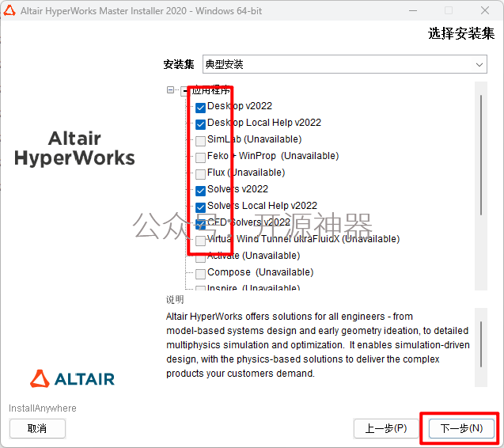504x448 pixels.
Task: Uncheck Solvers Local Help v2022 checkbox
Action: (201, 207)
